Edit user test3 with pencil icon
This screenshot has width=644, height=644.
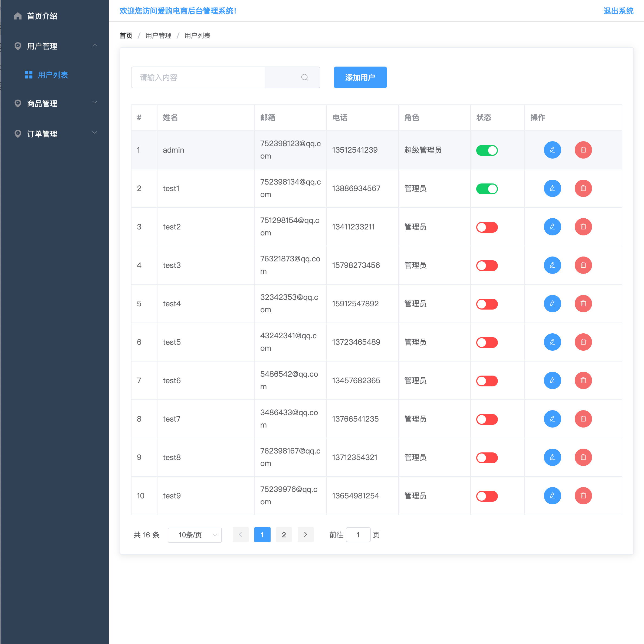(x=552, y=265)
